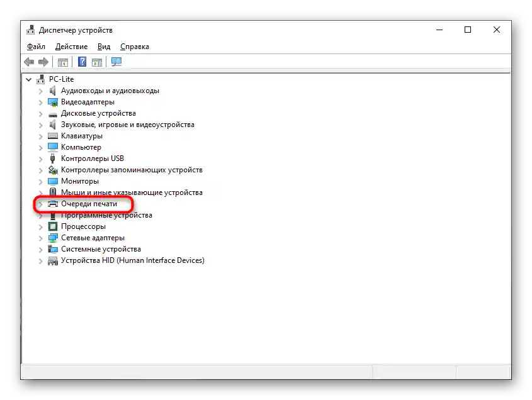Click the printer icon beside Очереди печати

point(53,204)
